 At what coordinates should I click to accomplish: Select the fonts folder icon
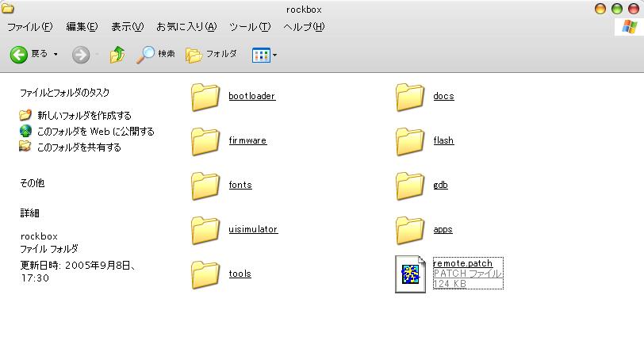click(x=205, y=186)
